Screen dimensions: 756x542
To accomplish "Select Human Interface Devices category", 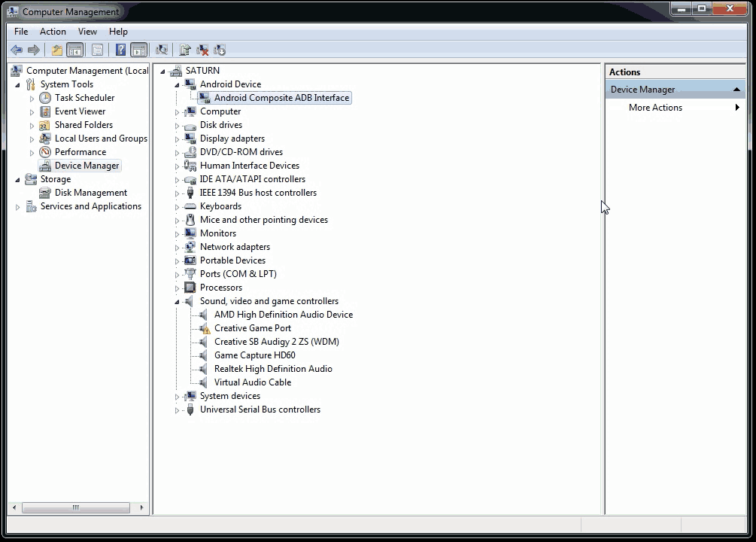I will [x=250, y=166].
